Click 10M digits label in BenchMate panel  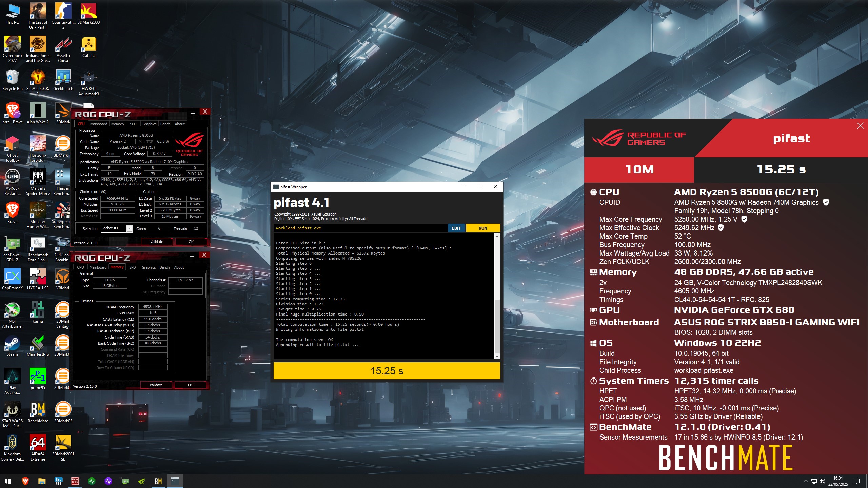tap(639, 169)
